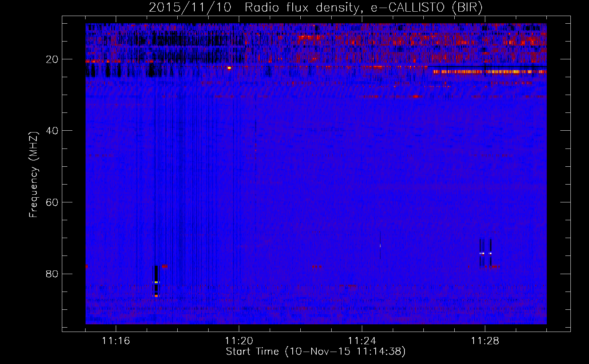Screen dimensions: 589x364
Task: Click the 11:16 time tick label
Action: (x=116, y=341)
